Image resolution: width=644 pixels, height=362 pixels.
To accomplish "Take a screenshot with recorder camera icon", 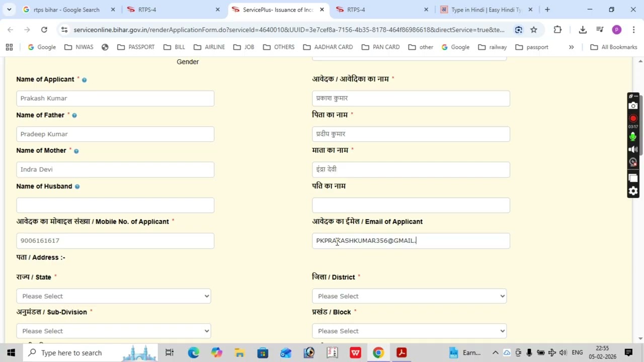I will 633,106.
